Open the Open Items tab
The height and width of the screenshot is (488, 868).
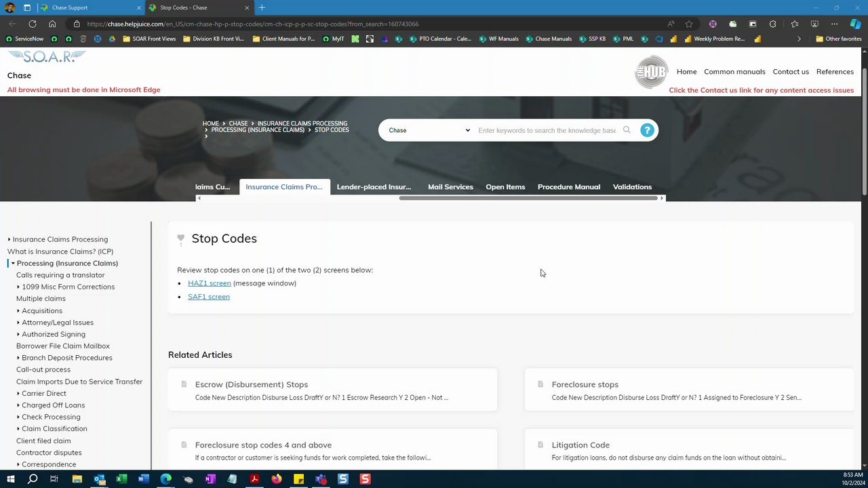[505, 186]
